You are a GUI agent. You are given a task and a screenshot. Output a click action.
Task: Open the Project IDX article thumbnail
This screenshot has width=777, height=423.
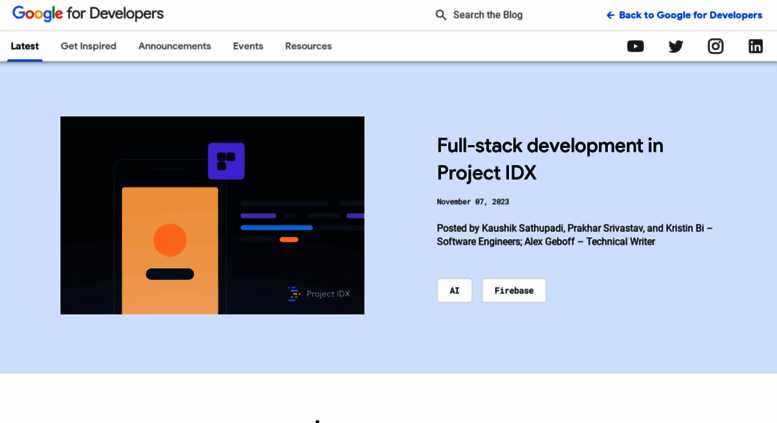(x=213, y=215)
